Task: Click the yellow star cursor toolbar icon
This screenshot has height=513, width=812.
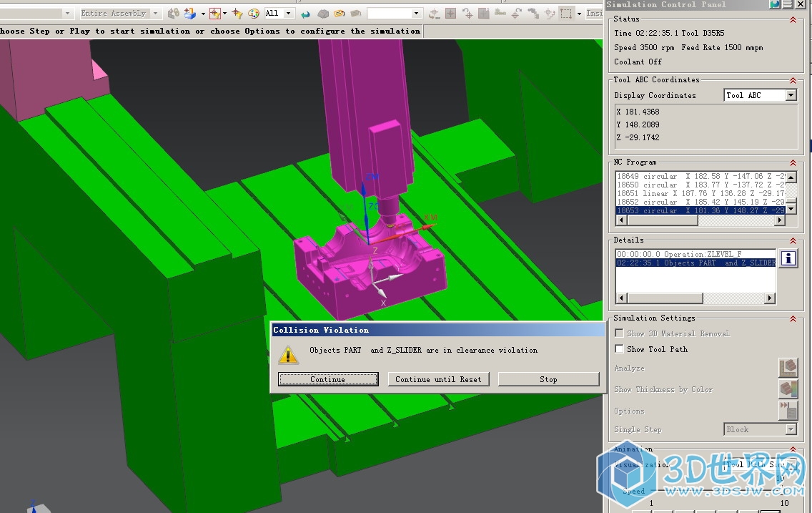Action: coord(237,14)
